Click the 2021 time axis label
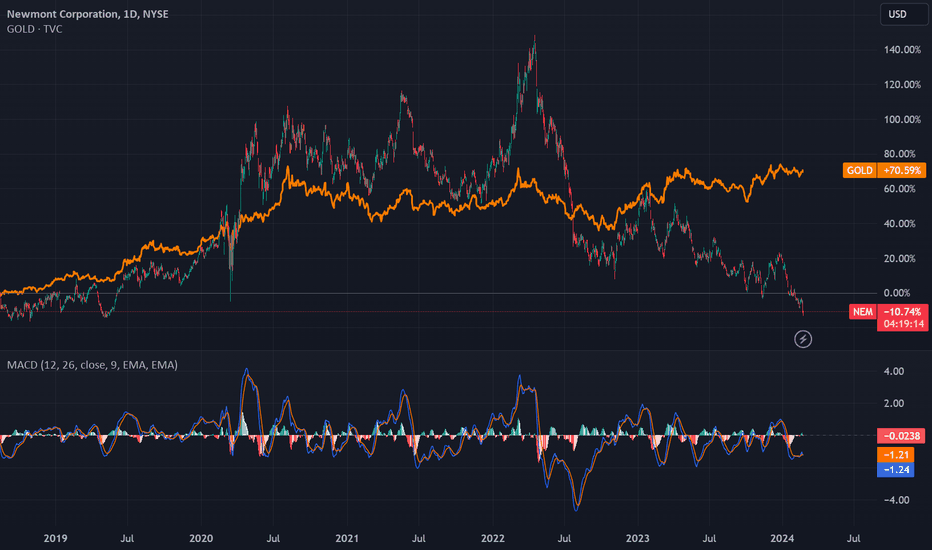Screen dimensions: 932x550 [347, 538]
